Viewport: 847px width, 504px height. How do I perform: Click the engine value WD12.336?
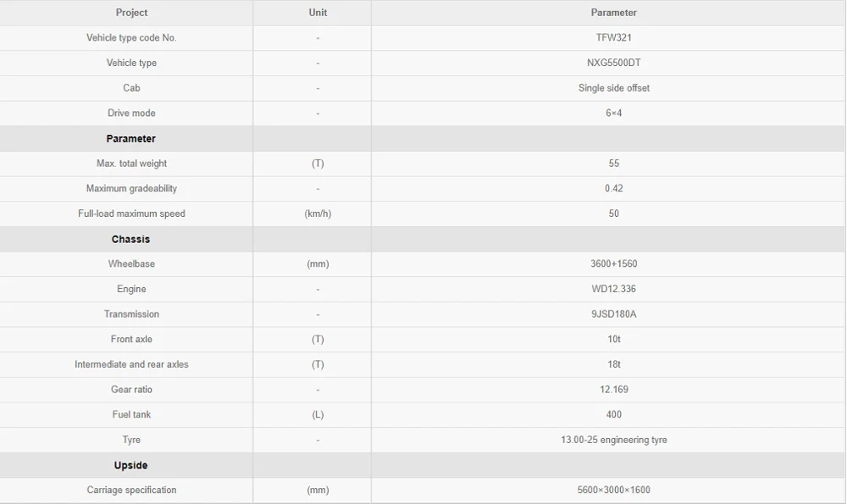(x=613, y=289)
